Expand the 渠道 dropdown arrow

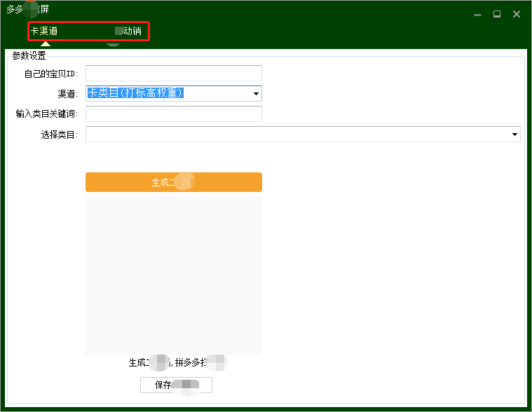(x=256, y=93)
